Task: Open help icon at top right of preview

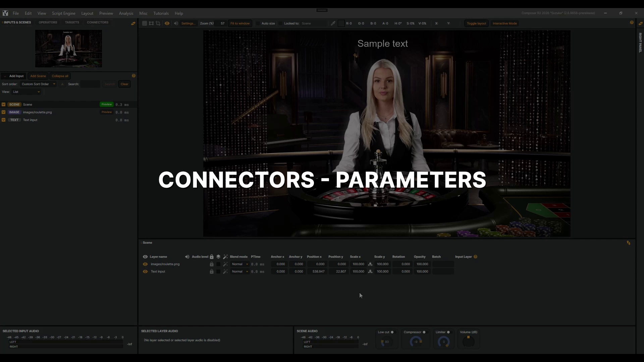Action: [x=632, y=22]
